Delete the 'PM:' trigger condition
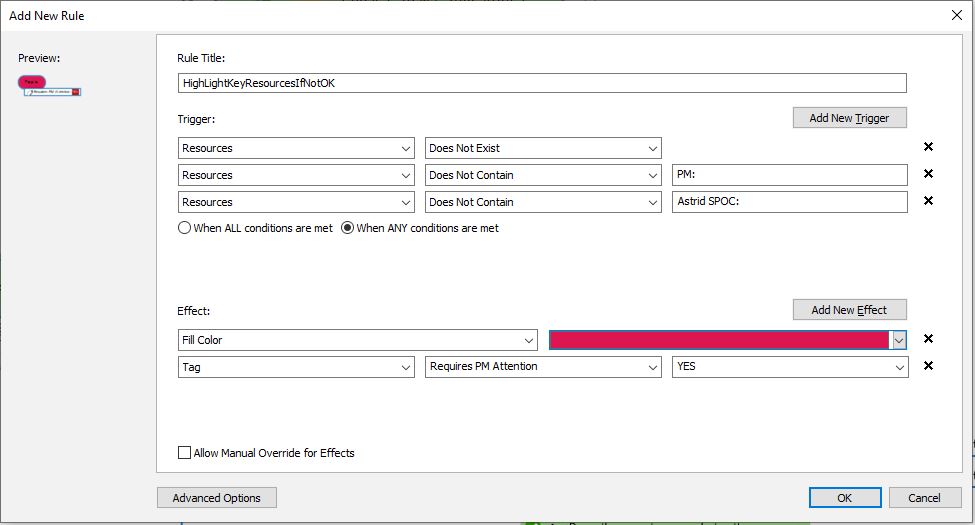975x525 pixels. pyautogui.click(x=928, y=174)
